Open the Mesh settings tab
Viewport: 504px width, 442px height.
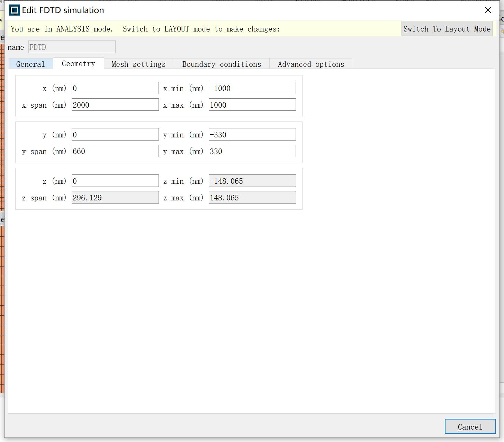[138, 64]
